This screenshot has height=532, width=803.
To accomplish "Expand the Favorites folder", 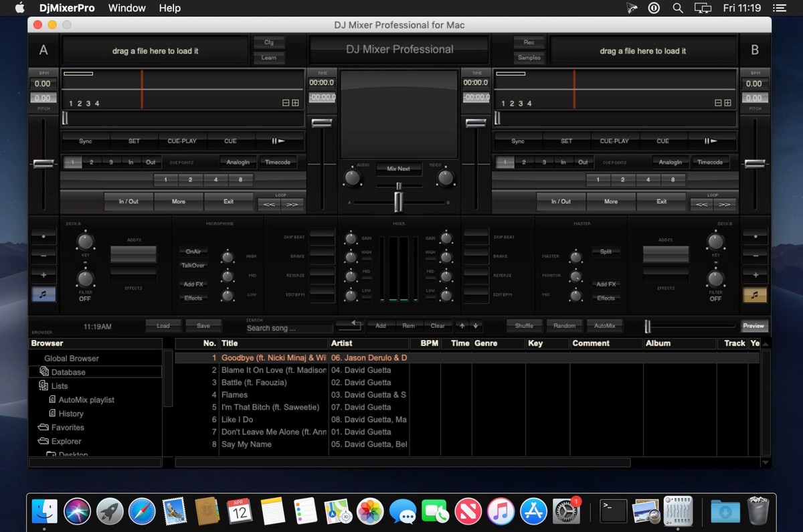I will coord(62,428).
